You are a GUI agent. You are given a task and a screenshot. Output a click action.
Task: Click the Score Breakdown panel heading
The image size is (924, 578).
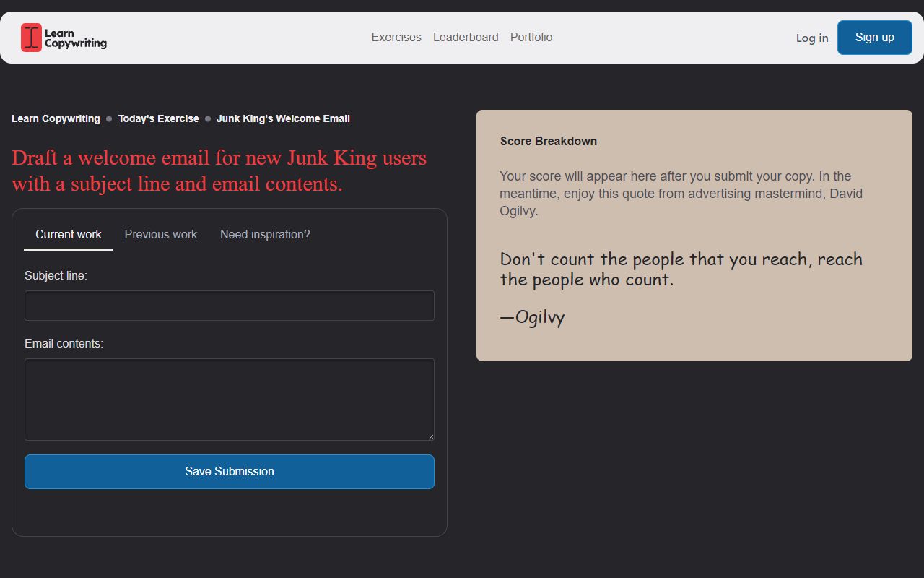[549, 141]
